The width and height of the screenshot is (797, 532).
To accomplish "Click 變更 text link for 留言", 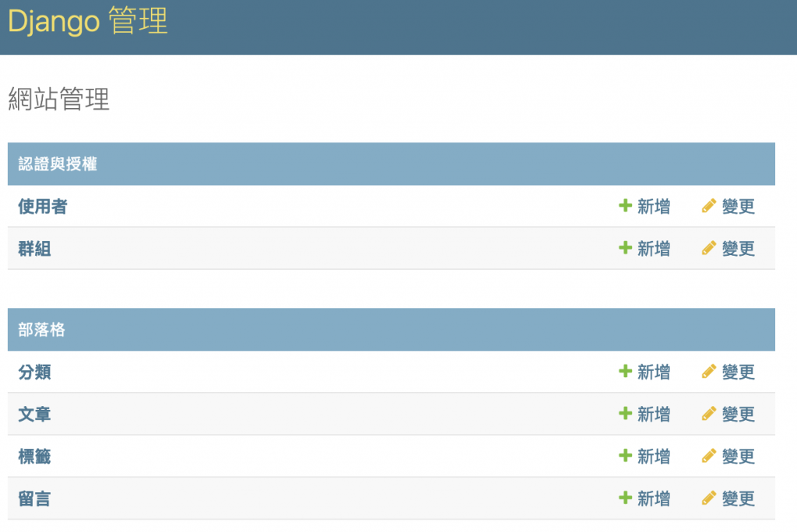I will coord(738,499).
